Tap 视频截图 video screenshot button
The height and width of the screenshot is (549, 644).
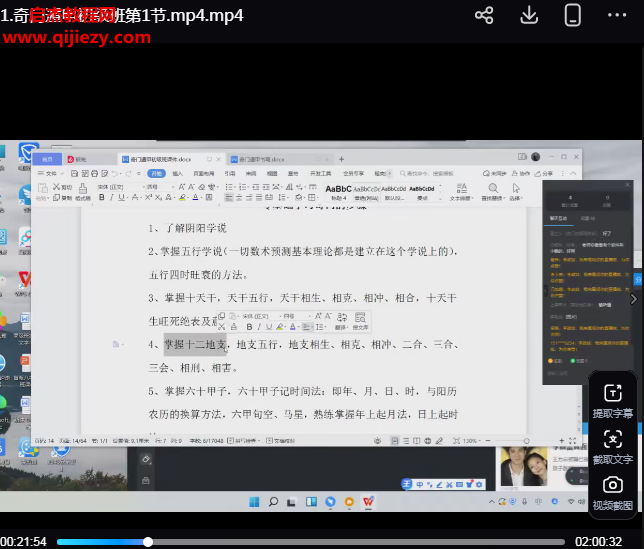[x=612, y=493]
